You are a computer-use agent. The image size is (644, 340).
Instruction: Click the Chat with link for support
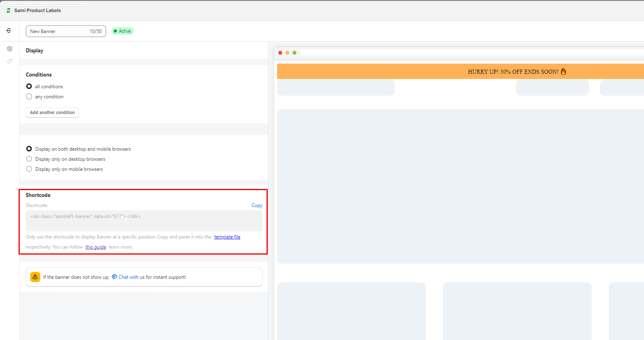[x=128, y=277]
